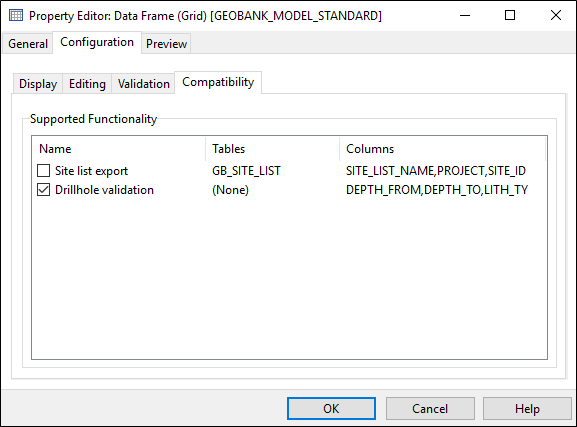Select the Configuration tab

coord(97,42)
